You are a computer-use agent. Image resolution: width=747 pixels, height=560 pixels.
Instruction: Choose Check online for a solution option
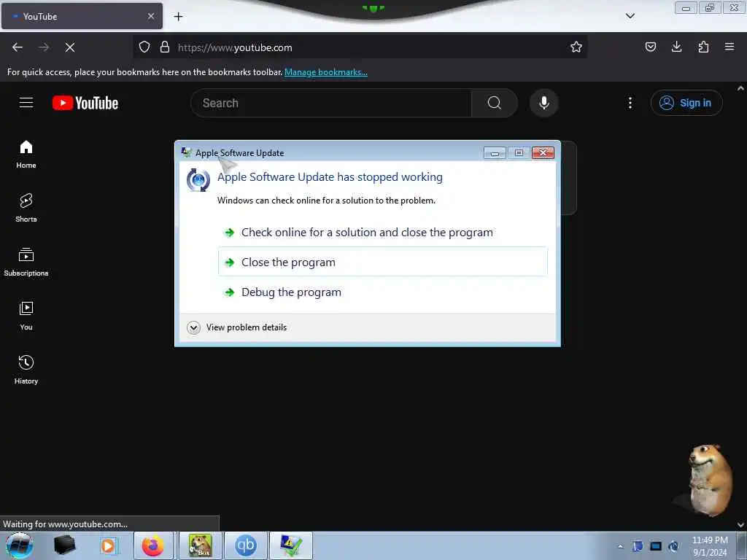[x=383, y=233]
